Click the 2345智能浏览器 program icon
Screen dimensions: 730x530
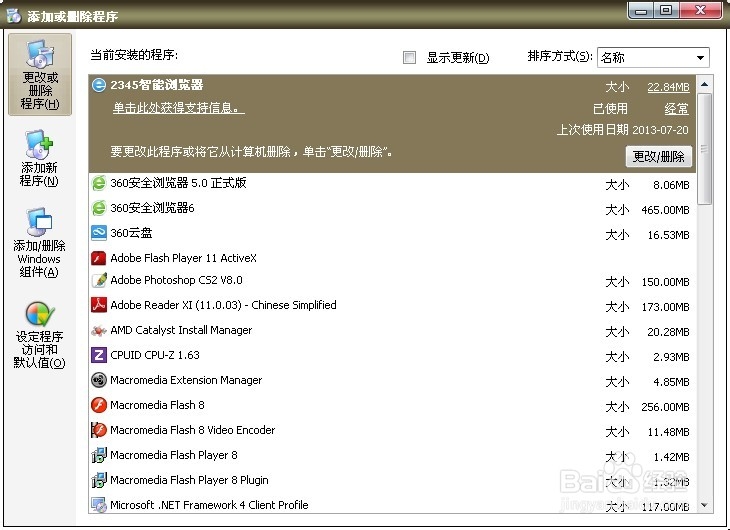pos(99,85)
